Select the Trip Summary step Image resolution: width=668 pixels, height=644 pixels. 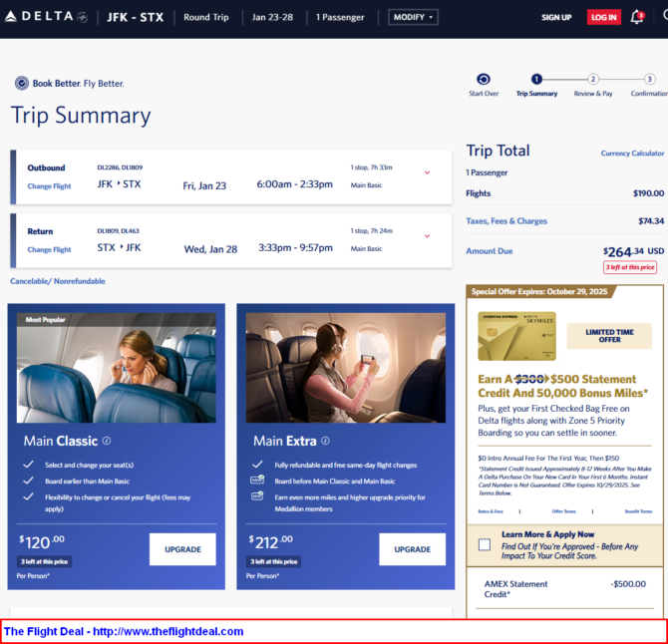[536, 80]
